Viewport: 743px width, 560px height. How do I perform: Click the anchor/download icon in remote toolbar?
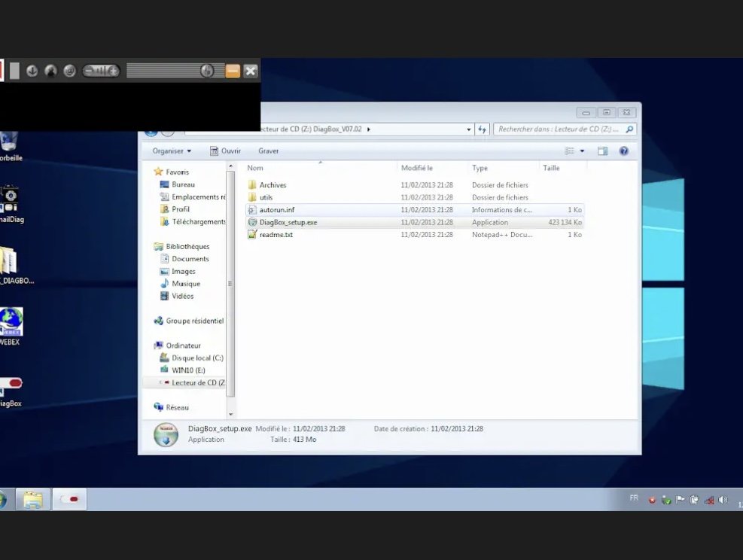click(x=32, y=71)
